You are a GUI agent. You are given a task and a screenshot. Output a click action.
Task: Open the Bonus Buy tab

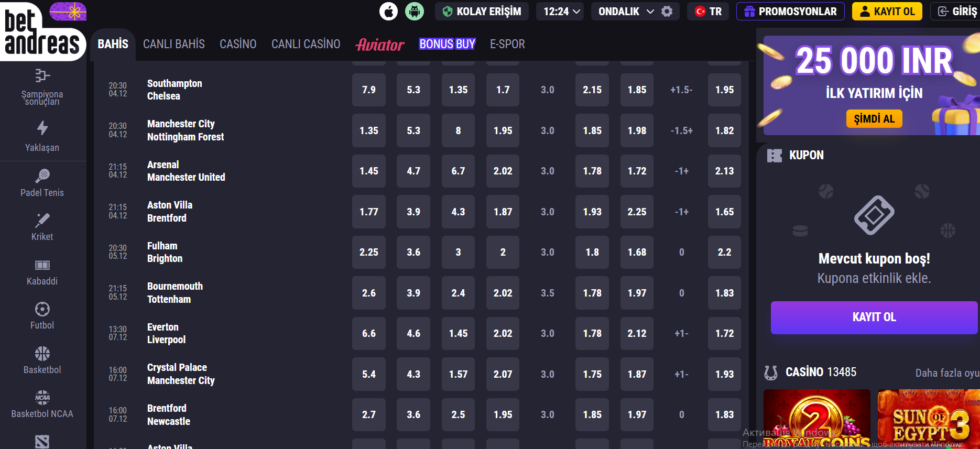447,44
